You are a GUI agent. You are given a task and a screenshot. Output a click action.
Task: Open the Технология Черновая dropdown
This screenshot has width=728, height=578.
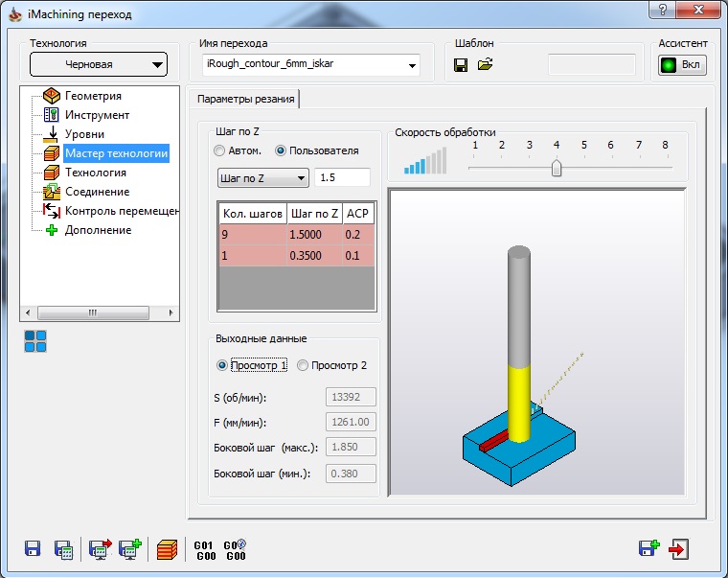click(x=99, y=64)
